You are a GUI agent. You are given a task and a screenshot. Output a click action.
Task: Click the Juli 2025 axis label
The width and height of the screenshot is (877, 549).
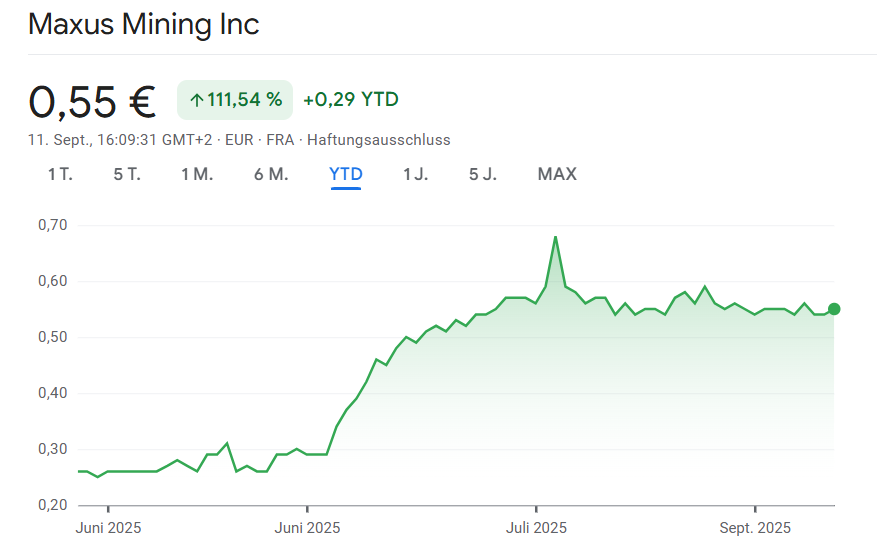click(536, 528)
